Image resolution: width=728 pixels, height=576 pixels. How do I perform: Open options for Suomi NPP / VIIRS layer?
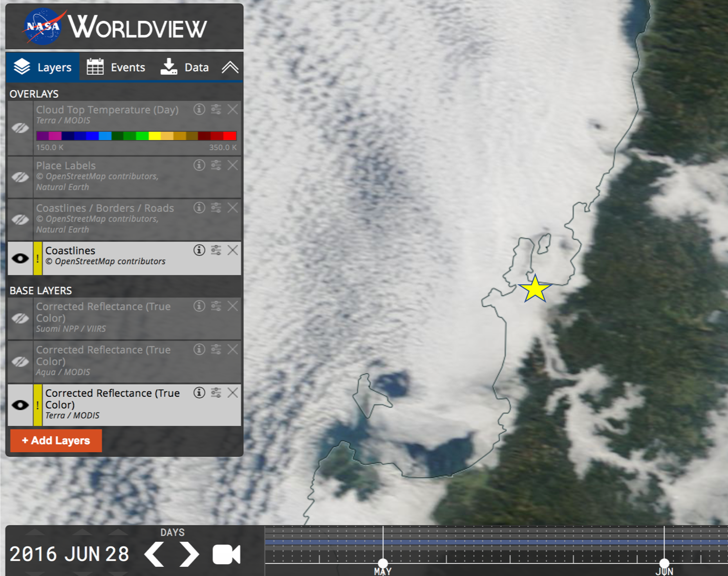point(216,306)
